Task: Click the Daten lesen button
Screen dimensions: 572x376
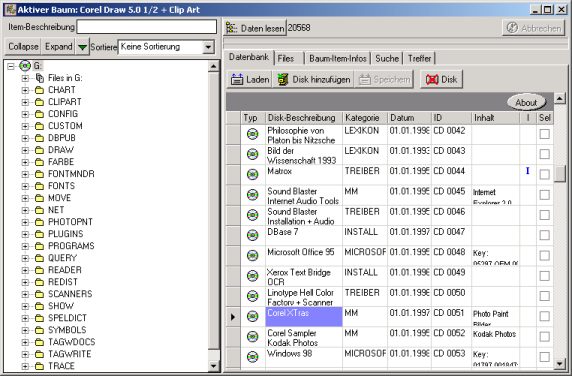Action: [255, 28]
